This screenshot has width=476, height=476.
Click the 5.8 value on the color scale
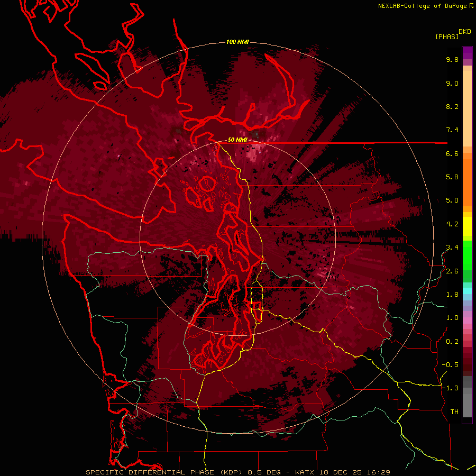(x=452, y=177)
